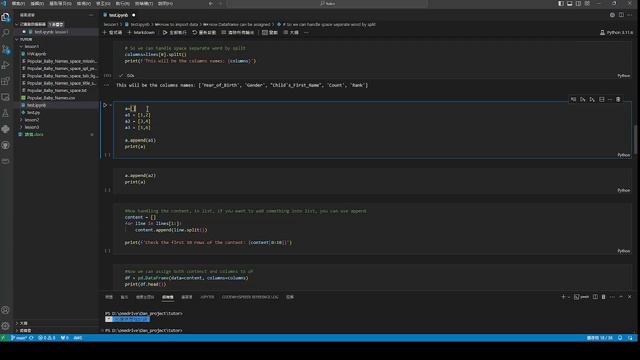Open the Explorer view in activity bar

point(6,17)
